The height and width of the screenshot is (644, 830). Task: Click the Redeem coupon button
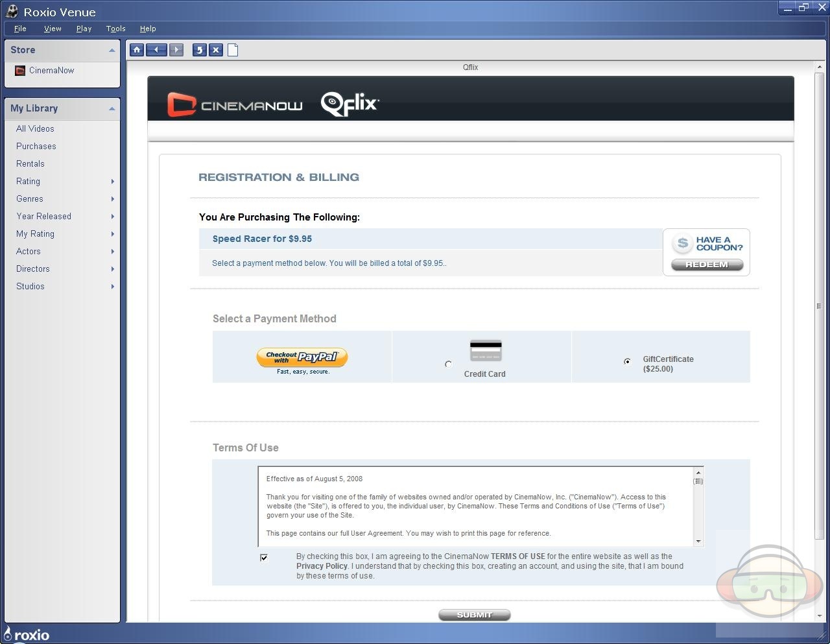707,265
